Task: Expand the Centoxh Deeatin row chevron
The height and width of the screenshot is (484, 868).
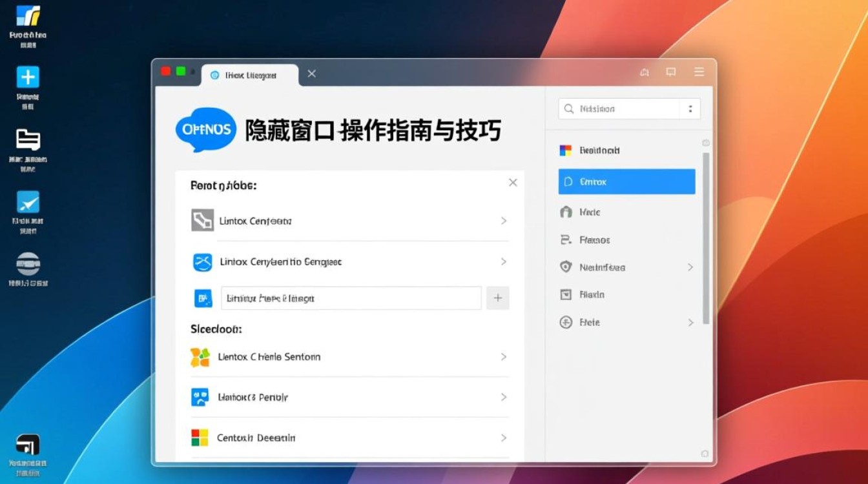Action: pos(504,438)
